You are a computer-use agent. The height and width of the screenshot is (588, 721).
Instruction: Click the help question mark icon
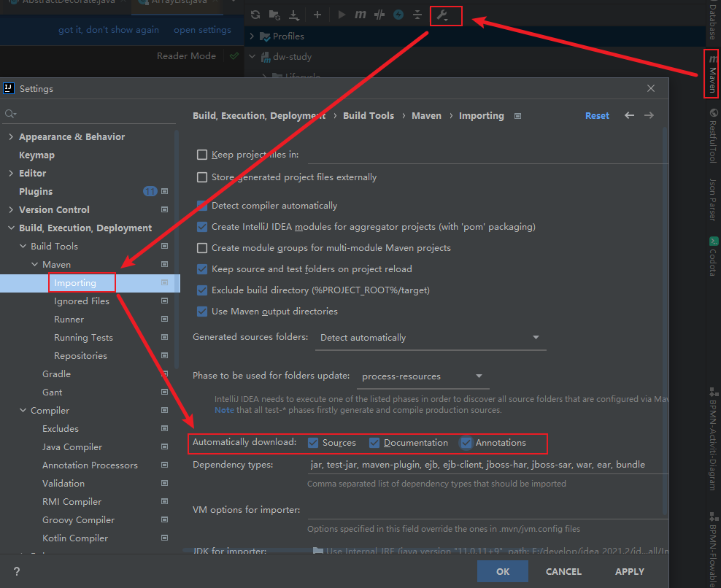click(17, 571)
